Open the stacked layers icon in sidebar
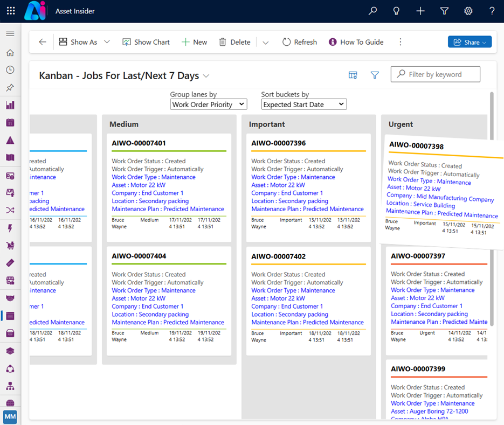 pos(10,351)
